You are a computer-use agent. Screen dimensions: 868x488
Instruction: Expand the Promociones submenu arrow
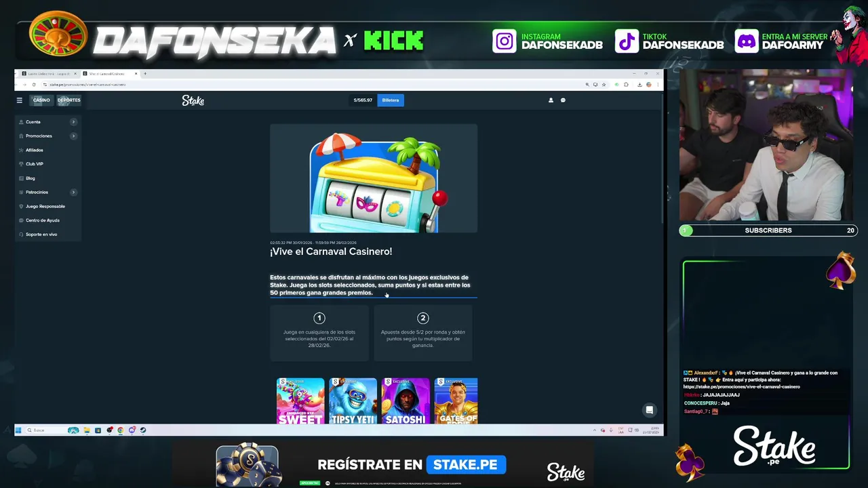pos(73,136)
